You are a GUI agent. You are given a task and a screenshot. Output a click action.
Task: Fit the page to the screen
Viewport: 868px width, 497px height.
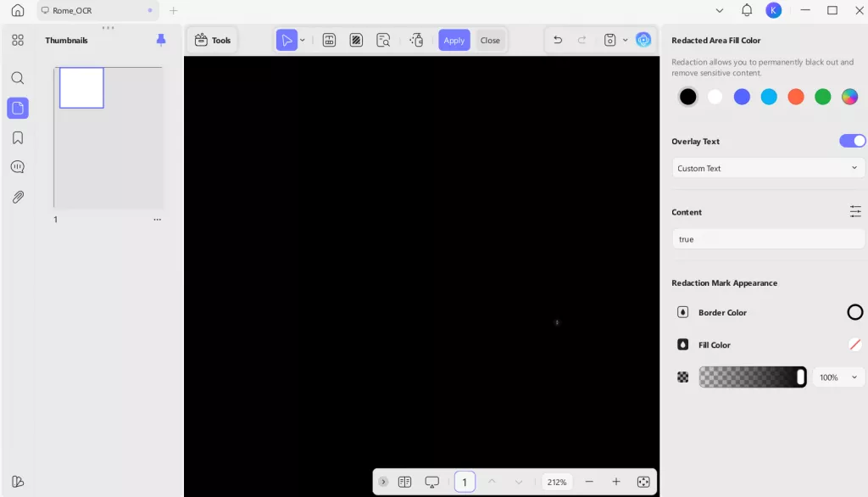pos(643,481)
